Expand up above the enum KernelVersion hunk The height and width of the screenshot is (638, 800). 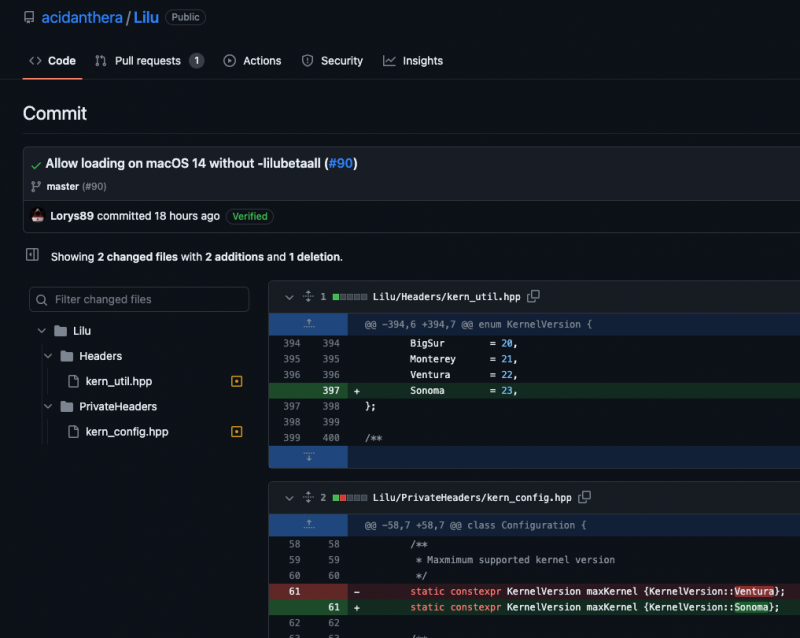click(x=309, y=324)
